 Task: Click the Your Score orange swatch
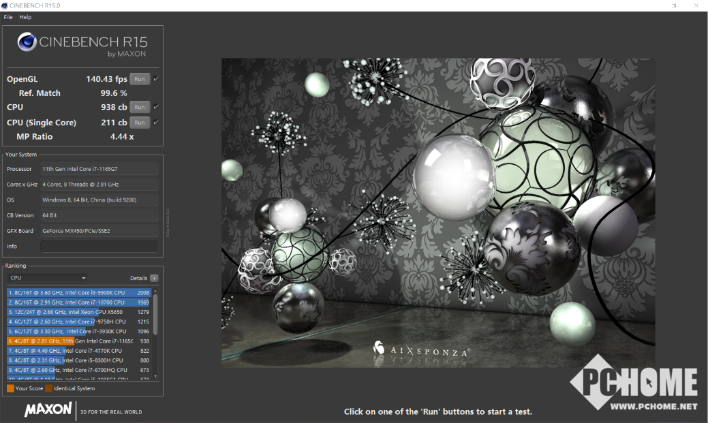coord(10,388)
